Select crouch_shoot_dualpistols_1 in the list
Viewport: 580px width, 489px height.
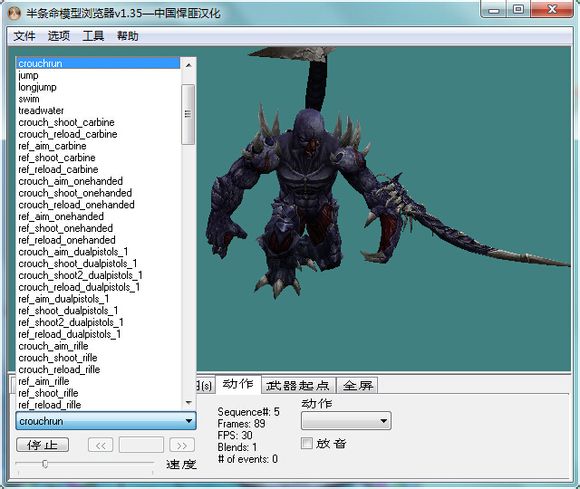[98, 264]
